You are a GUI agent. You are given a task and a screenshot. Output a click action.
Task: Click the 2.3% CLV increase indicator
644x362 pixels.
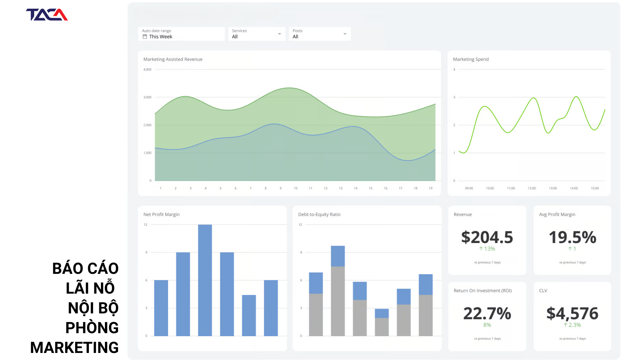click(572, 325)
